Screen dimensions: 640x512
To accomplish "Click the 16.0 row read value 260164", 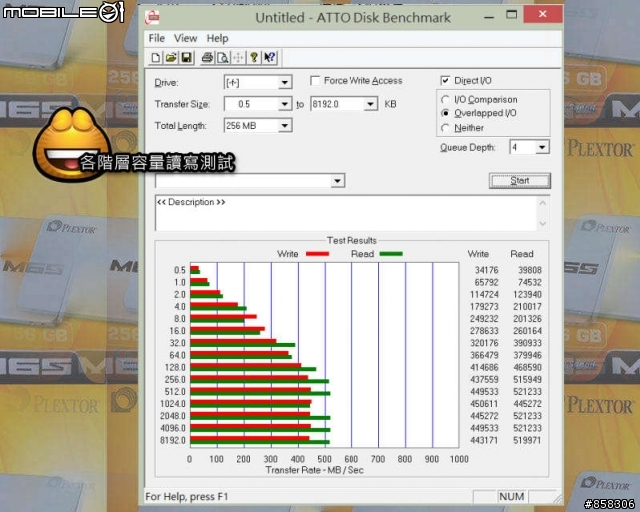I will 527,331.
